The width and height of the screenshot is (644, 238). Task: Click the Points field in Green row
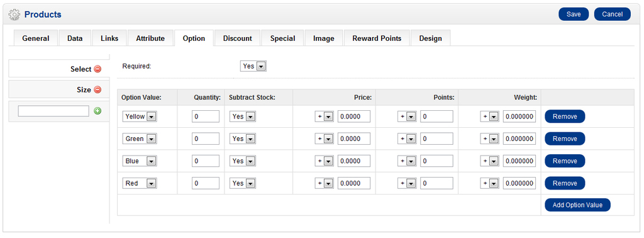436,139
